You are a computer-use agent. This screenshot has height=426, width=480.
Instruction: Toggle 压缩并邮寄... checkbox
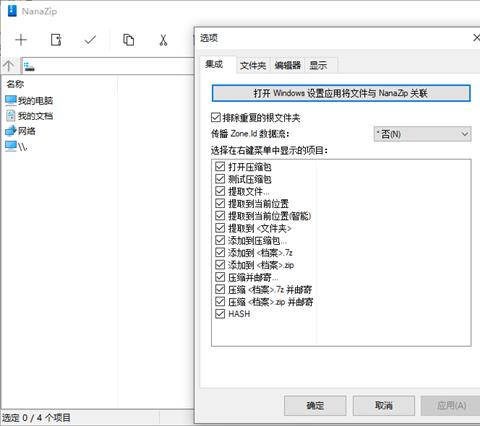click(x=220, y=277)
